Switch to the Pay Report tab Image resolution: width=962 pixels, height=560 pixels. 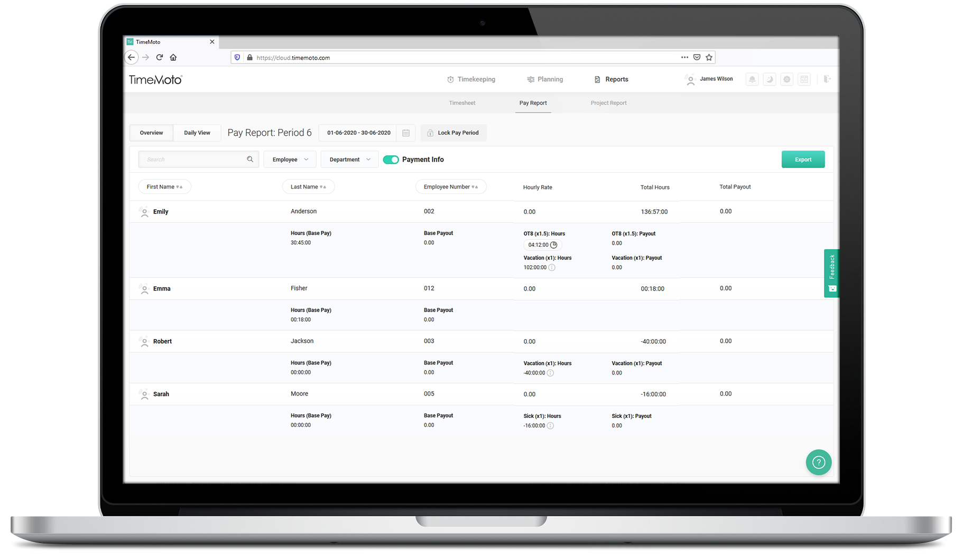tap(533, 103)
